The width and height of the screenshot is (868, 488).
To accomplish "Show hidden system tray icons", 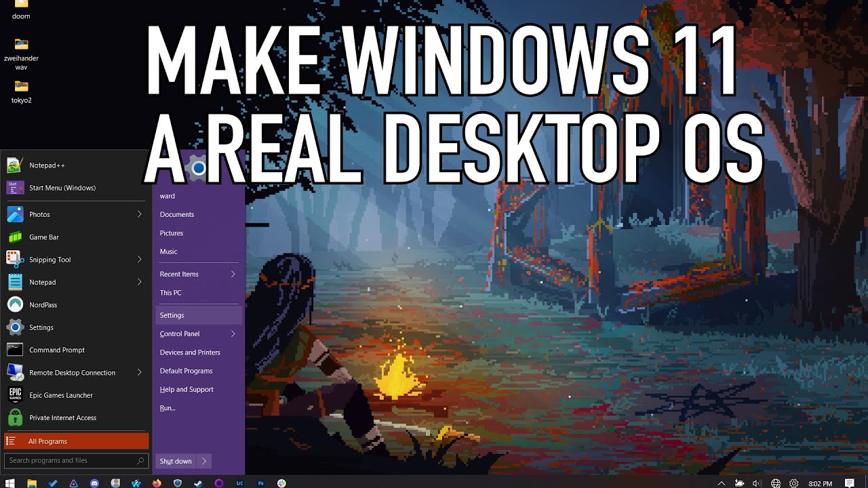I will [722, 483].
